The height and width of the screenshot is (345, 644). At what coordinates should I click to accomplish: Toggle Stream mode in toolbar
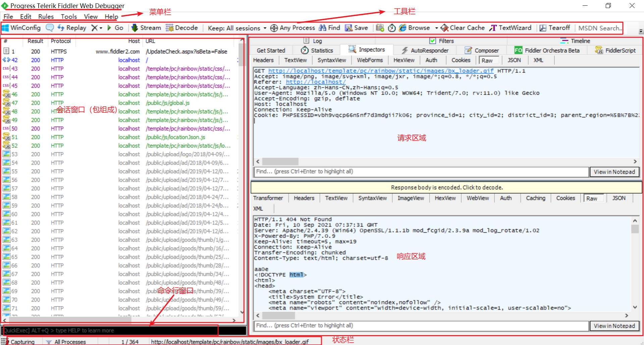[146, 28]
